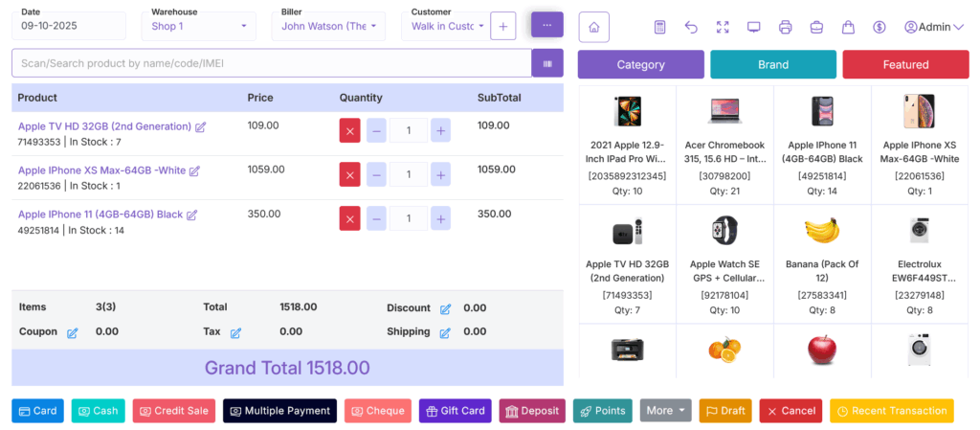The height and width of the screenshot is (430, 980).
Task: Save the sale as Draft
Action: (725, 411)
